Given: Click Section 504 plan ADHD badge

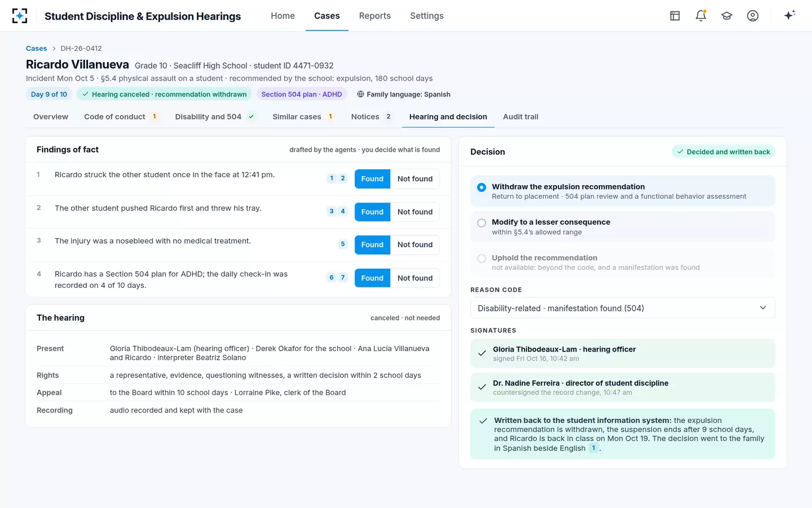Looking at the screenshot, I should click(x=302, y=94).
